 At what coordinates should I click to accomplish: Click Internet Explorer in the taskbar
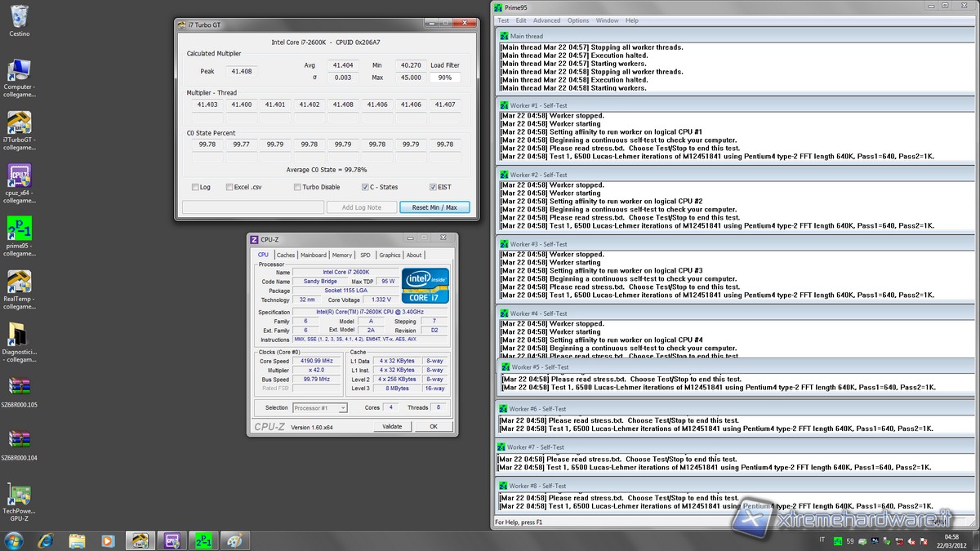tap(46, 540)
